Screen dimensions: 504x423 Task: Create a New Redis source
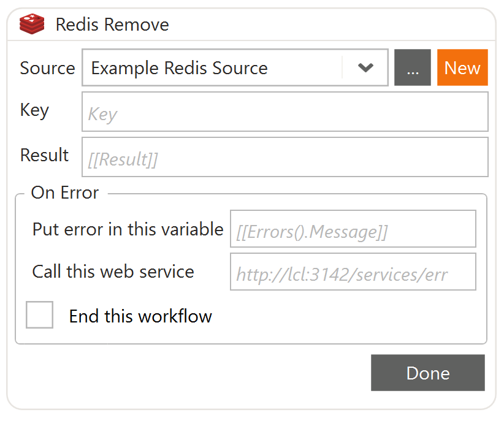(462, 67)
